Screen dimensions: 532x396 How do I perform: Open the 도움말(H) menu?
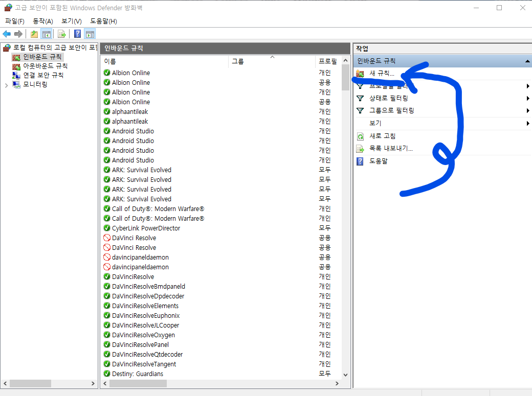pyautogui.click(x=103, y=21)
